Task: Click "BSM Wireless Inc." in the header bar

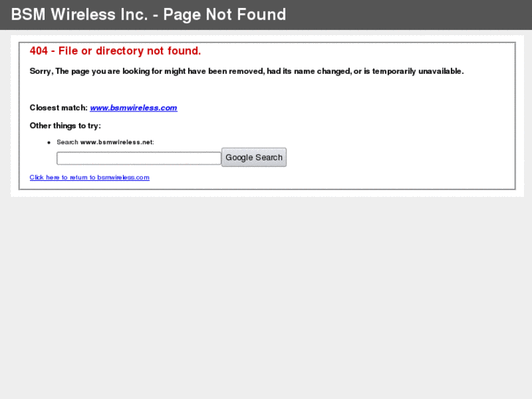Action: point(79,15)
